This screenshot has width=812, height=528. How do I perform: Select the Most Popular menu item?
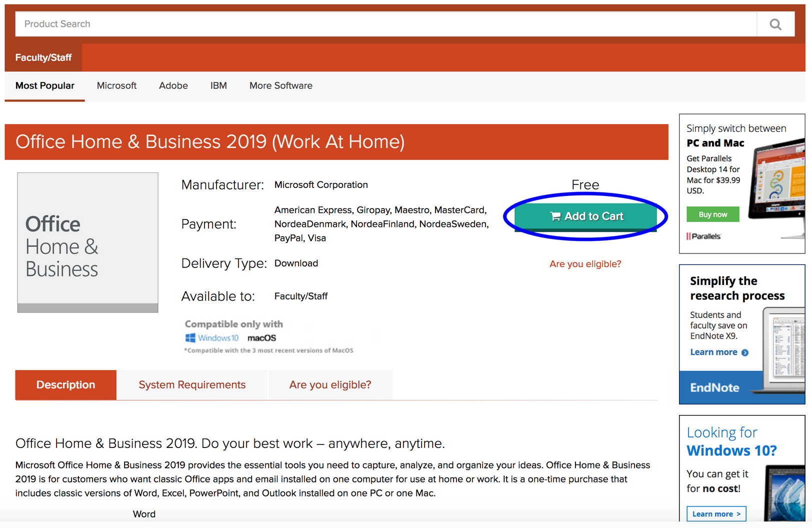(x=45, y=86)
